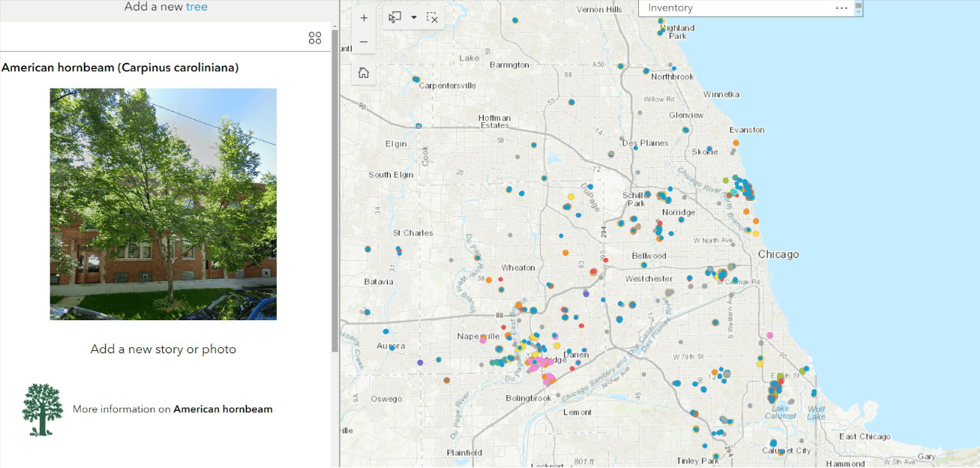The width and height of the screenshot is (980, 468).
Task: Click the yellow-green tree point near Evanston
Action: (725, 180)
